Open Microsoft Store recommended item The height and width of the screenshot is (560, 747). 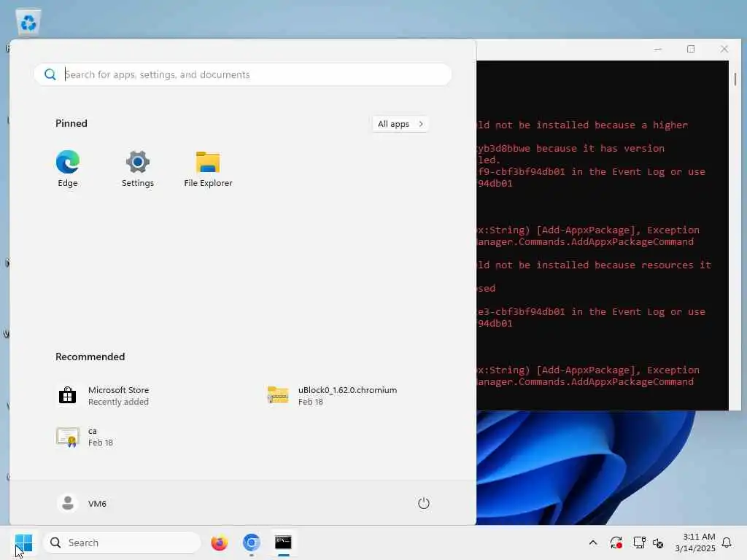[103, 396]
